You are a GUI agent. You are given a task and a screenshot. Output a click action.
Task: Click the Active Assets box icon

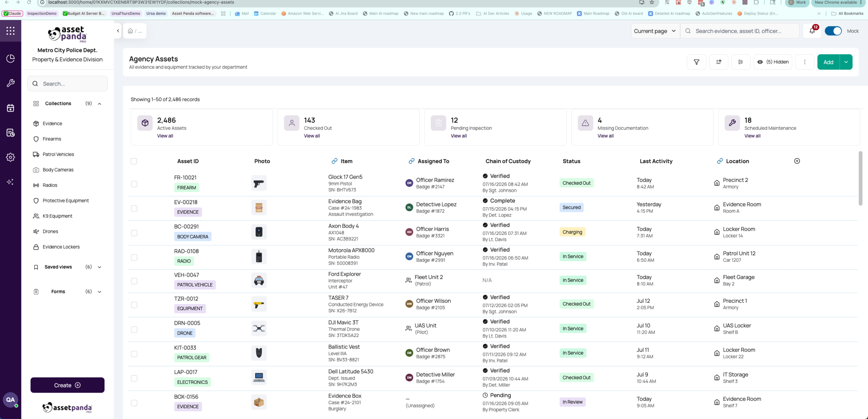click(145, 123)
